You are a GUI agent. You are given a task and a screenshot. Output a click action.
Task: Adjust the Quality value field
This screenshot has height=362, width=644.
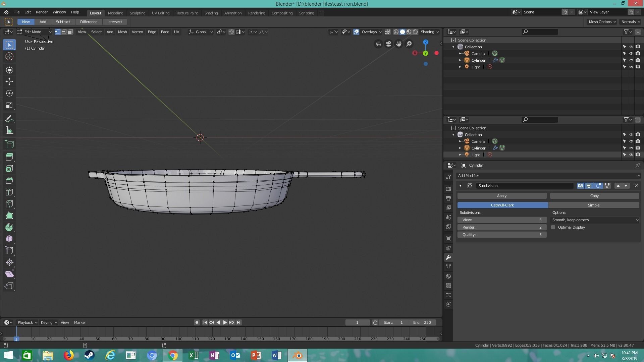pyautogui.click(x=502, y=235)
